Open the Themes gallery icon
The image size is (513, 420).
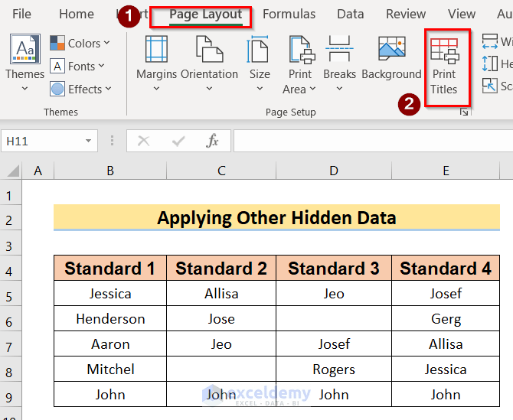25,49
